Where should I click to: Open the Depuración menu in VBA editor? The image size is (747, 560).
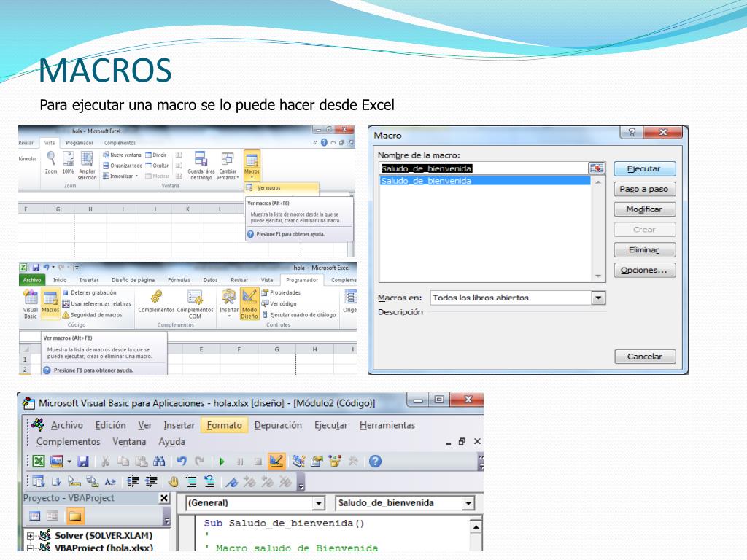(278, 425)
